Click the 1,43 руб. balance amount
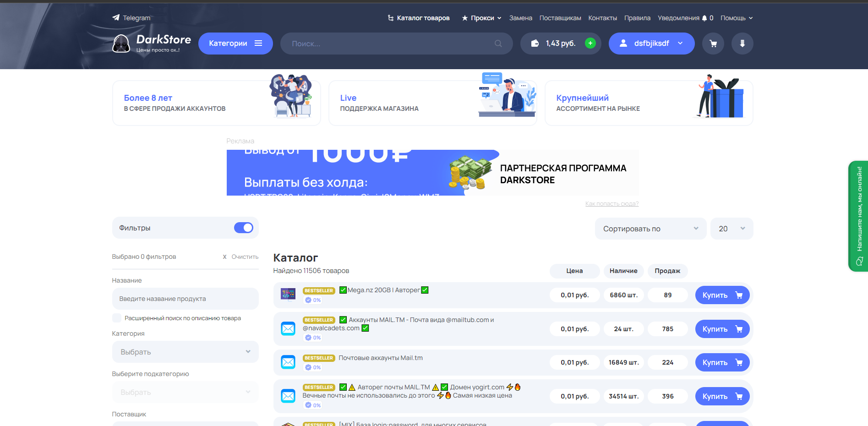The image size is (868, 426). [561, 44]
